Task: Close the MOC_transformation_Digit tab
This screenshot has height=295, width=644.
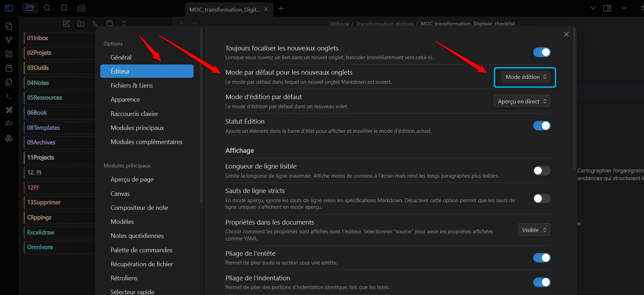Action: click(266, 9)
